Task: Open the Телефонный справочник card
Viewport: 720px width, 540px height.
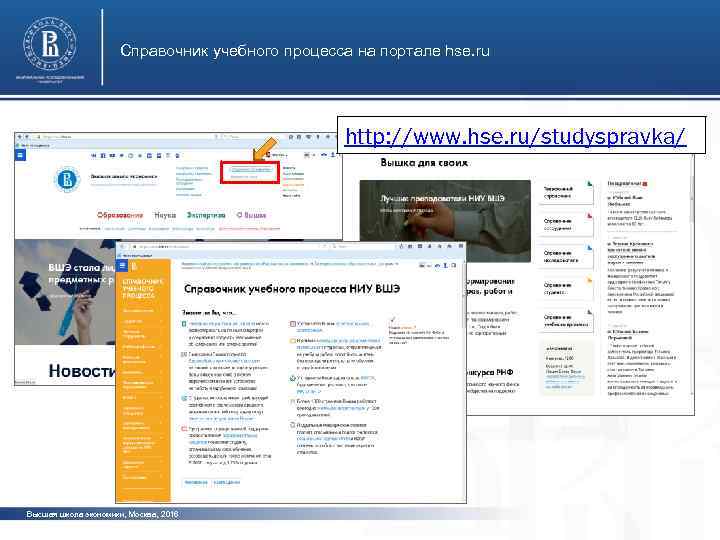Action: pyautogui.click(x=568, y=192)
